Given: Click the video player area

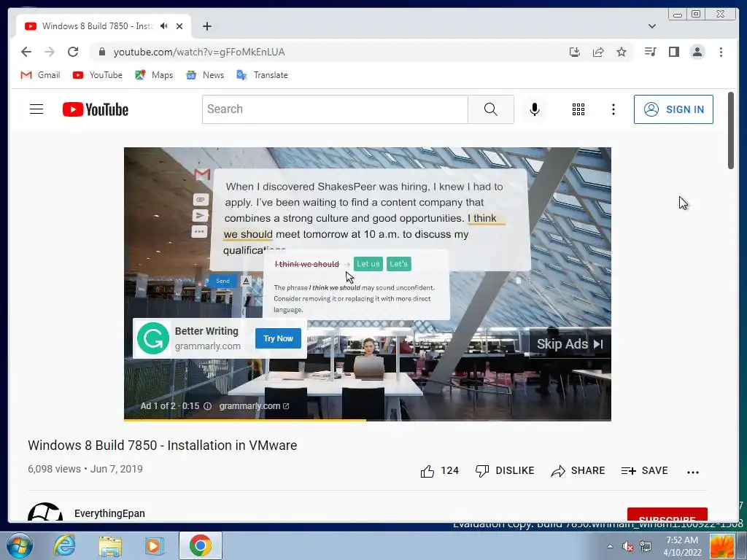Looking at the screenshot, I should pos(368,284).
